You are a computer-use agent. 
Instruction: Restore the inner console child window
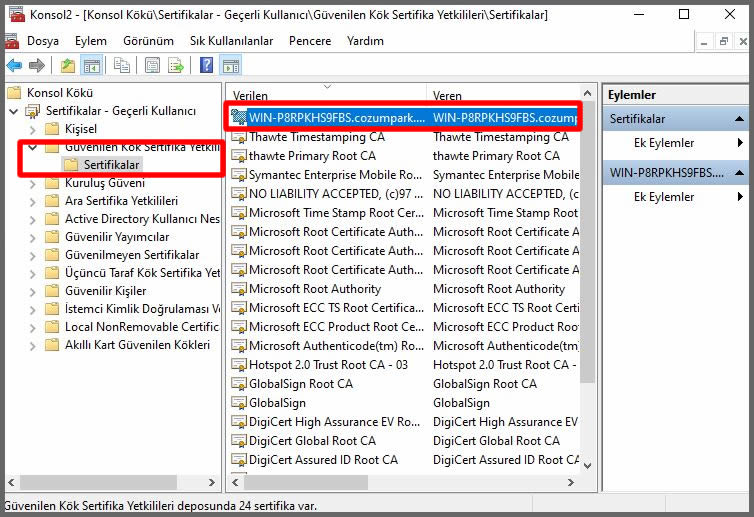(x=724, y=42)
